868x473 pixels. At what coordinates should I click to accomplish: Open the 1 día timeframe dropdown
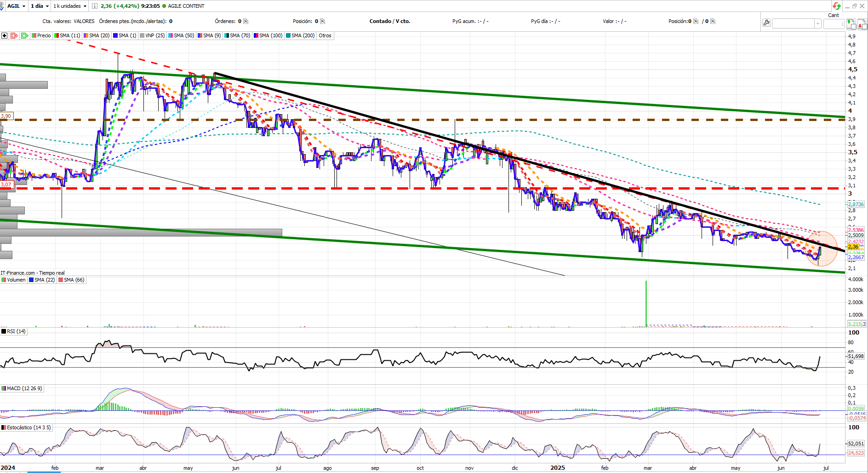[47, 6]
